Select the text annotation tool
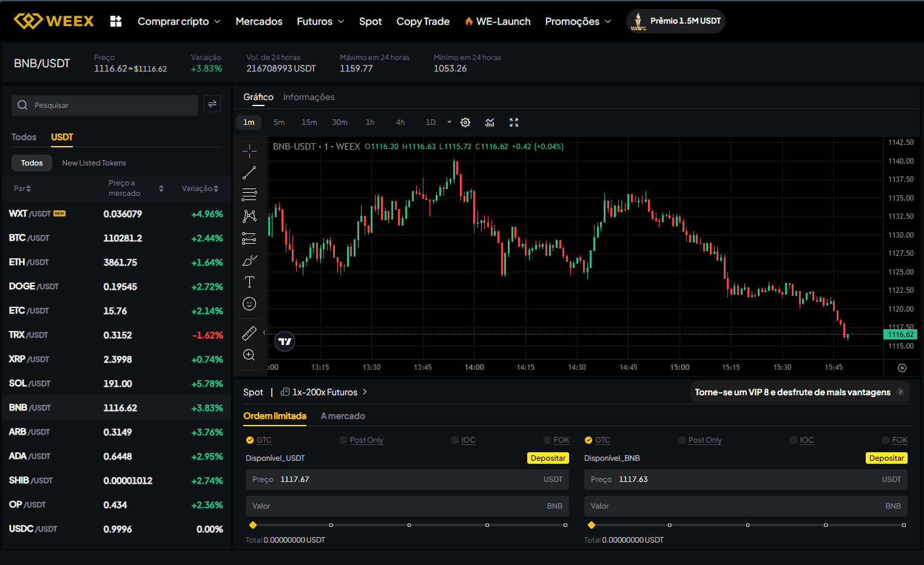Screen dimensions: 924x565 tap(249, 281)
